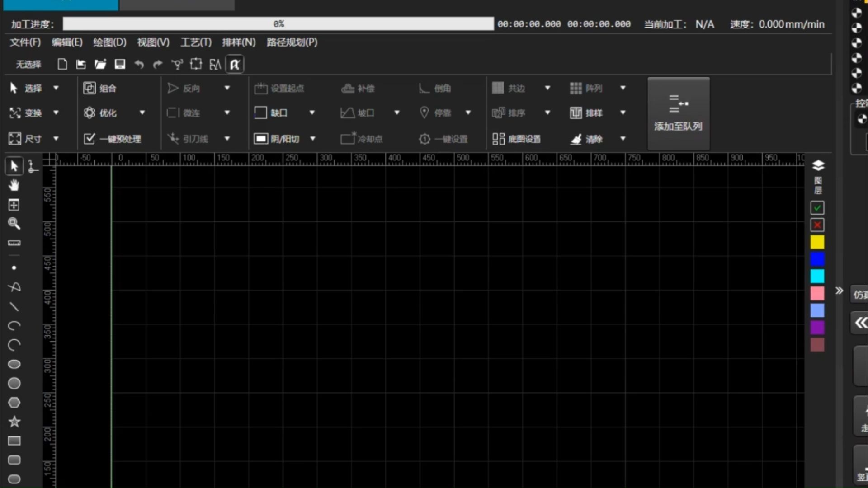Click the save file icon
The height and width of the screenshot is (488, 868).
coord(120,64)
